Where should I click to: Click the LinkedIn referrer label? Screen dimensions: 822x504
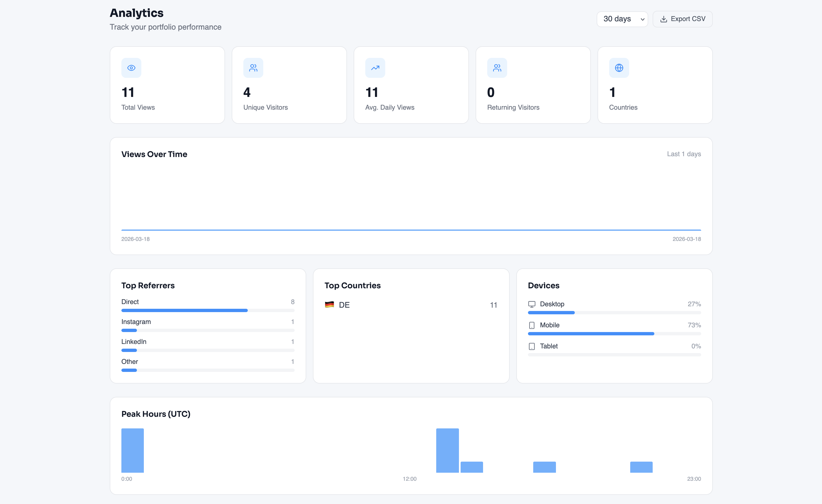134,342
